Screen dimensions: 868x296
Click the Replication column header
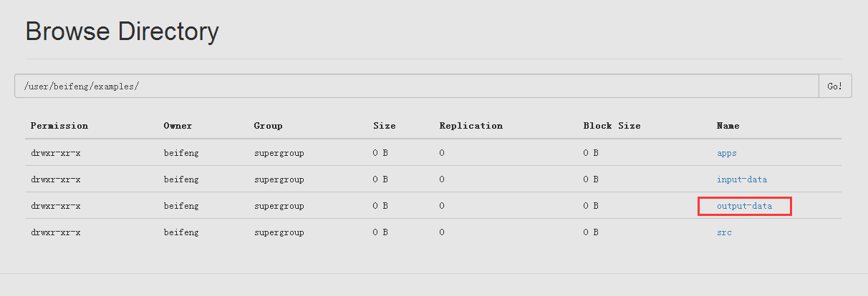pyautogui.click(x=471, y=126)
